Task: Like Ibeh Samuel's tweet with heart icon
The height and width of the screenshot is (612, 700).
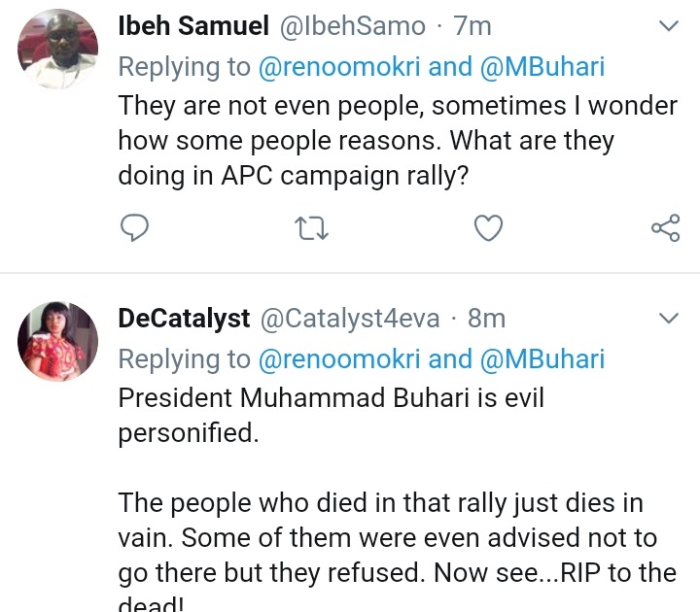Action: [x=488, y=228]
